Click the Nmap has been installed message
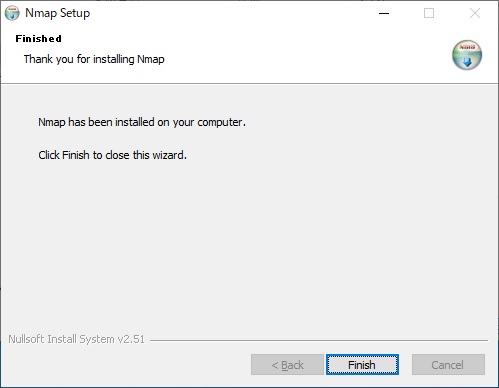 click(142, 122)
